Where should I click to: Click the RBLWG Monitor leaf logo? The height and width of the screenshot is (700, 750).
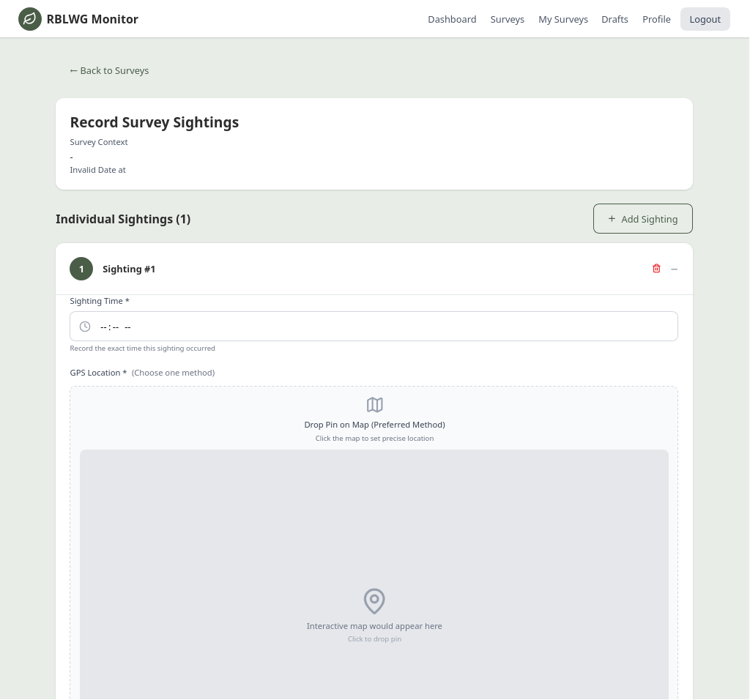click(x=29, y=19)
